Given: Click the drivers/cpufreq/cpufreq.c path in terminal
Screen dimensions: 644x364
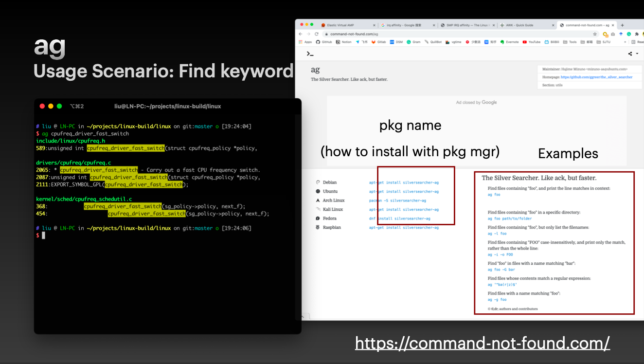Looking at the screenshot, I should 73,163.
